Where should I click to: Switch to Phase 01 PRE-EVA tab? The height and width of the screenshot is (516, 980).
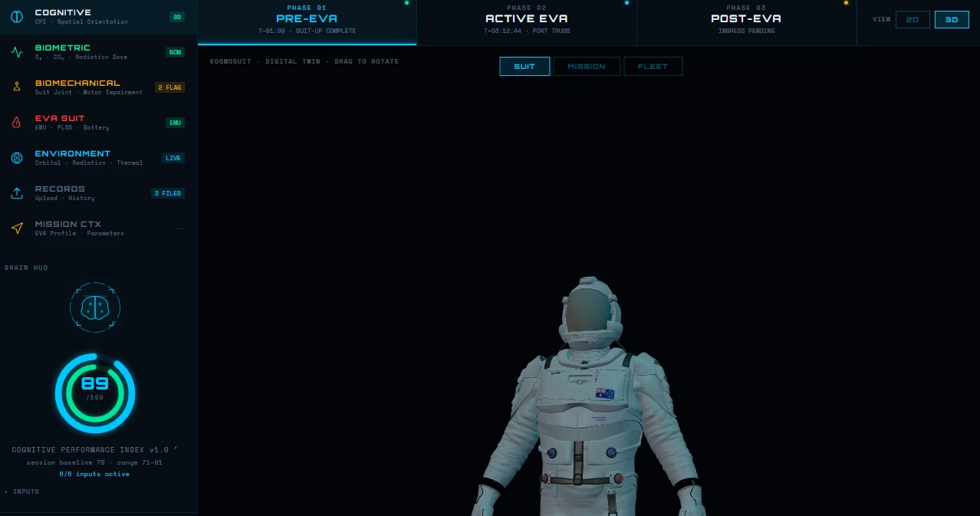pyautogui.click(x=307, y=22)
